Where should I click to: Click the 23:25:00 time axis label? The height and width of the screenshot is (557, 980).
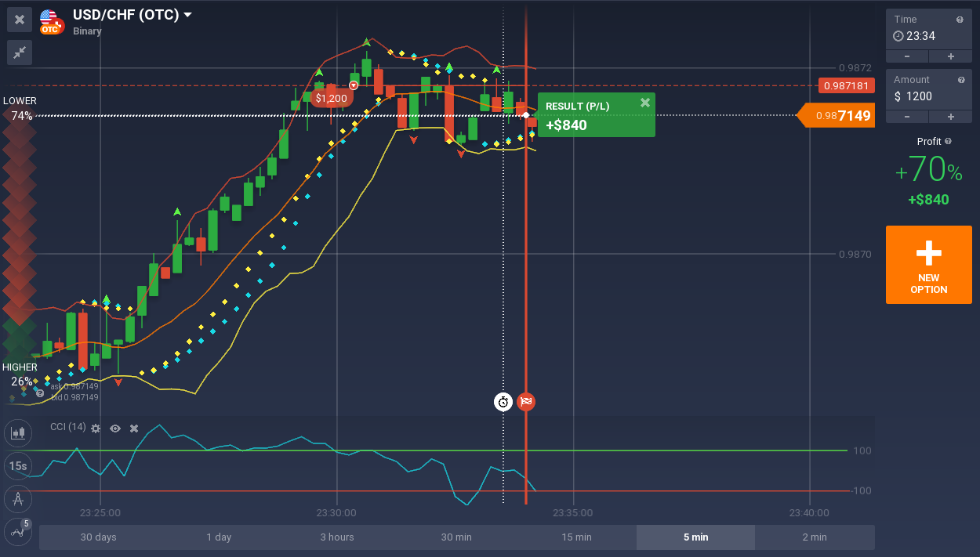(100, 513)
